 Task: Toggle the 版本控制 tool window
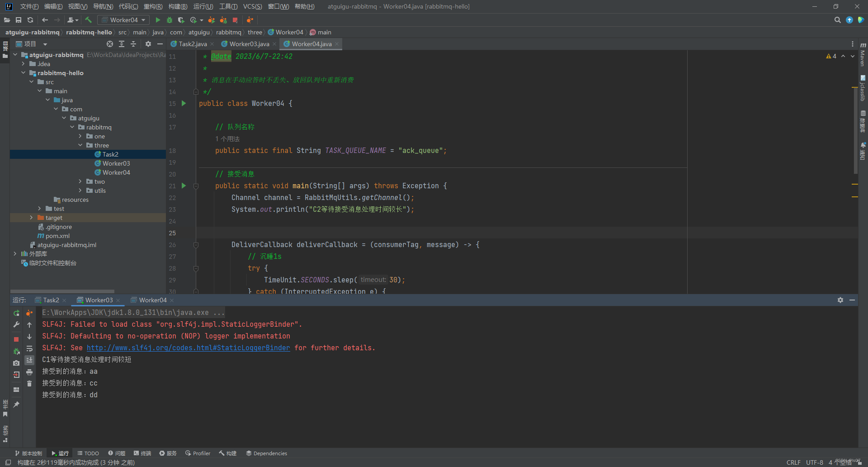tap(28, 453)
